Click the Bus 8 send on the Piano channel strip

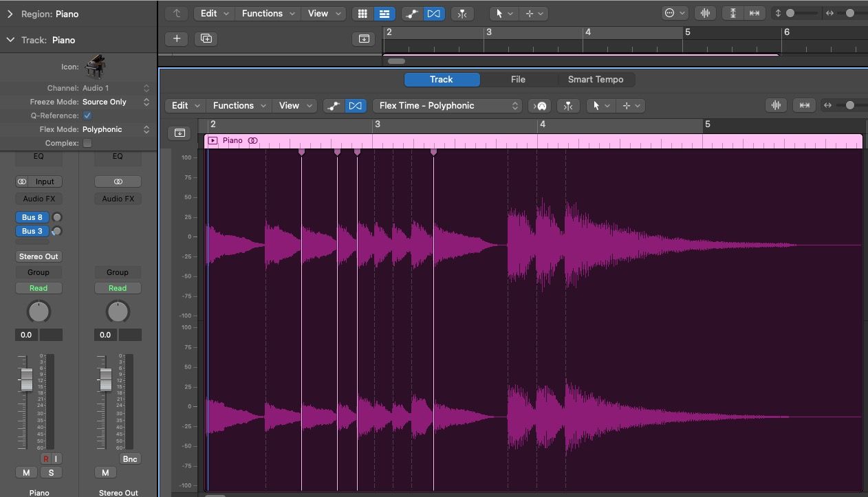coord(32,217)
